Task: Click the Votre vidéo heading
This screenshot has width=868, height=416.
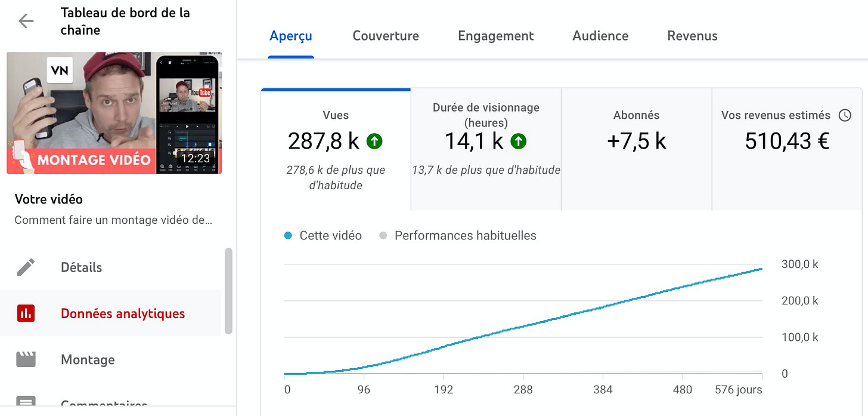Action: pyautogui.click(x=49, y=199)
